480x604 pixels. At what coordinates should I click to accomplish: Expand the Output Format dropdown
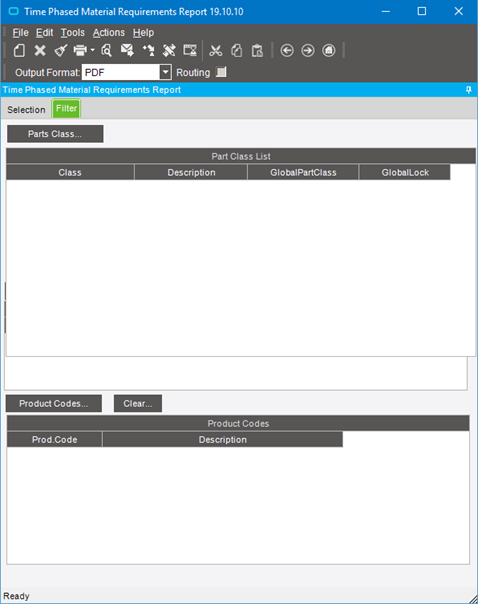165,72
